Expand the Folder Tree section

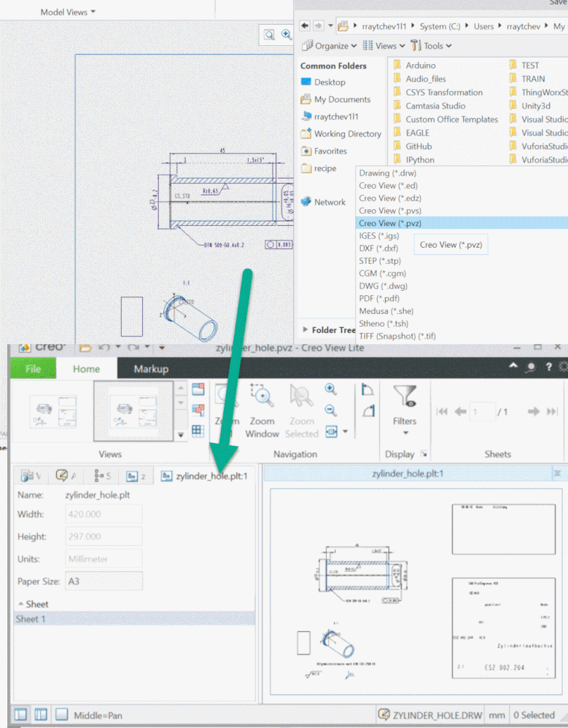click(305, 329)
